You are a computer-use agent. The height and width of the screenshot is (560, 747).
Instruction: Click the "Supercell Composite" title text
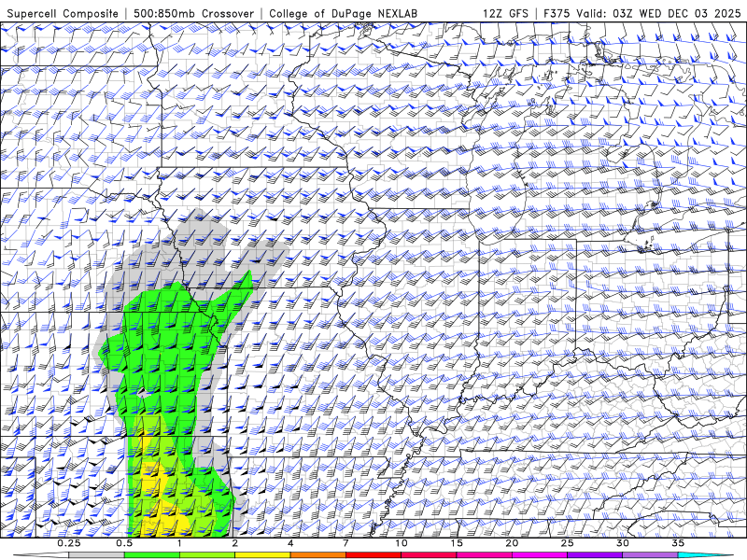click(x=63, y=13)
